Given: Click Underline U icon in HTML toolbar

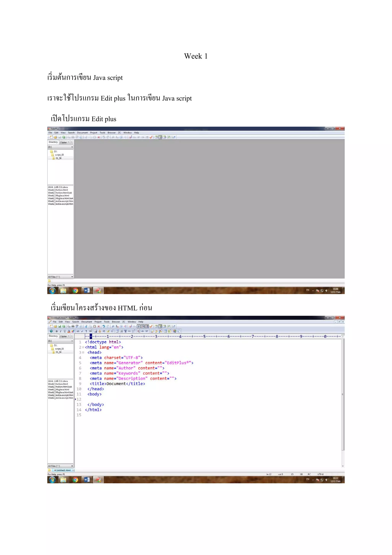Looking at the screenshot, I should (x=65, y=331).
